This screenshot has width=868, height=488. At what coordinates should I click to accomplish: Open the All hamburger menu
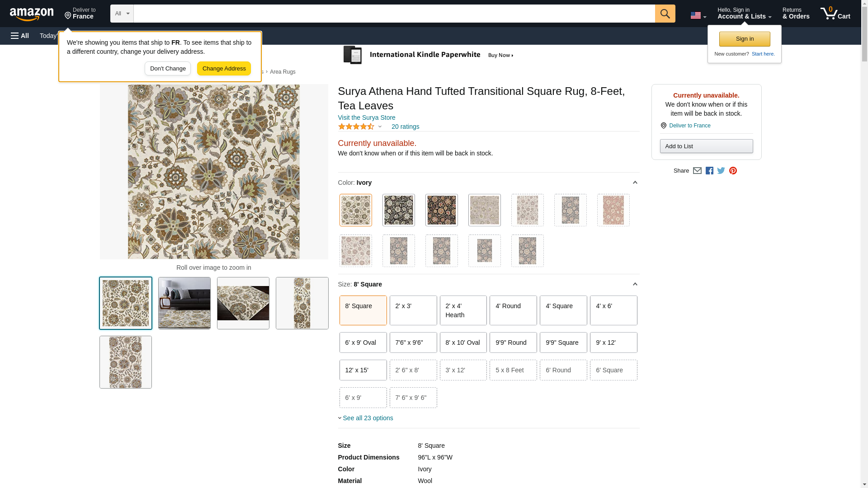point(20,36)
